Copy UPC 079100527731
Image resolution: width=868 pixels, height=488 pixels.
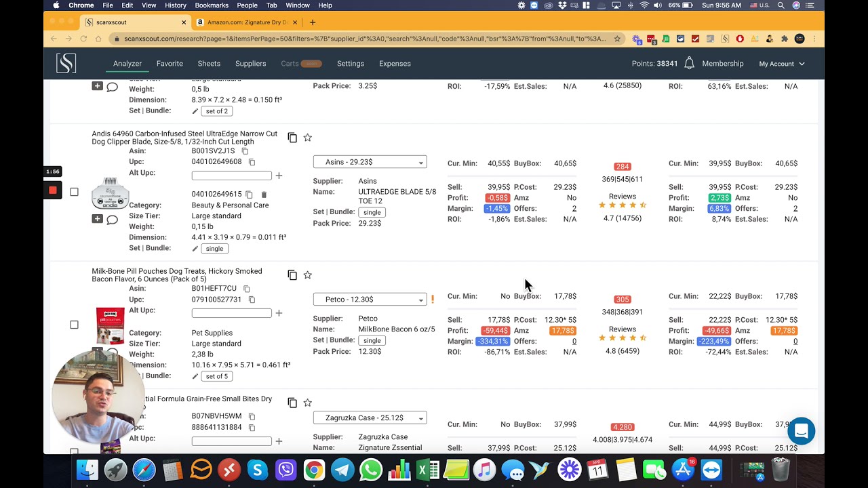(x=252, y=300)
